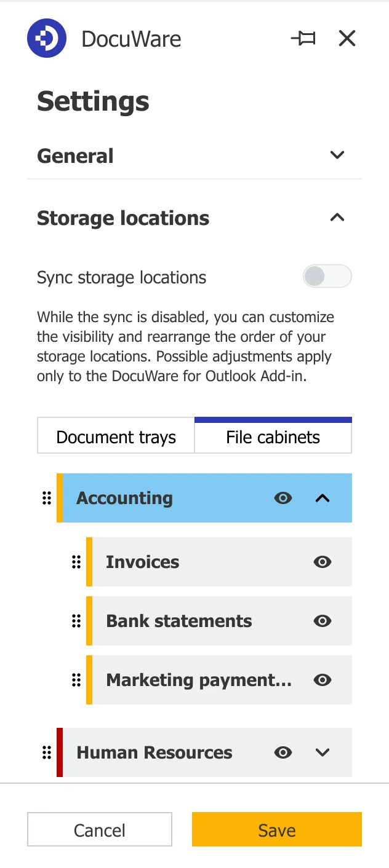
Task: Enable the Sync storage locations switch
Action: point(327,277)
